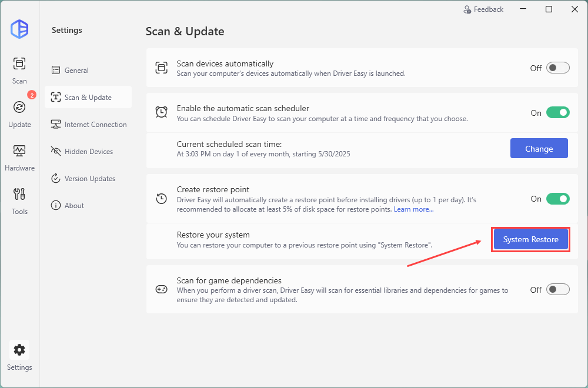Image resolution: width=588 pixels, height=388 pixels.
Task: Open Version Updates settings page
Action: point(89,179)
